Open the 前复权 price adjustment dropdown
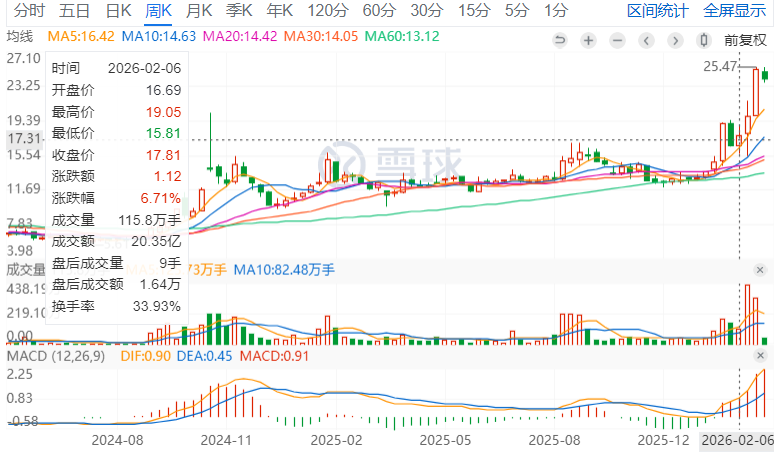This screenshot has height=453, width=774. click(x=745, y=41)
